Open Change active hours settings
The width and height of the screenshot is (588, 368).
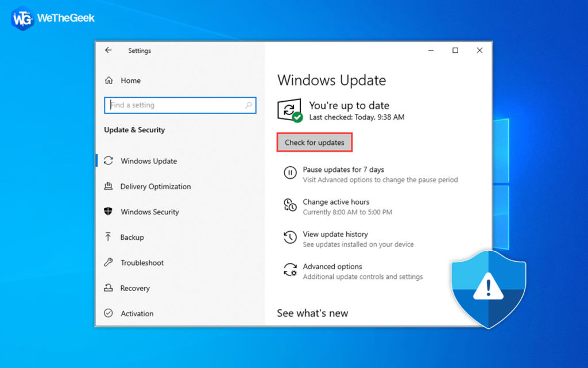click(336, 202)
